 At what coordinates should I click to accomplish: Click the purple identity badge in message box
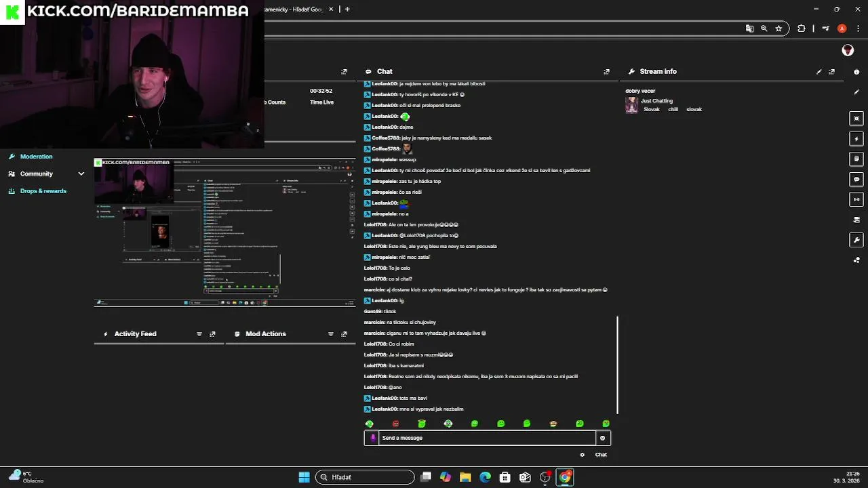point(372,438)
